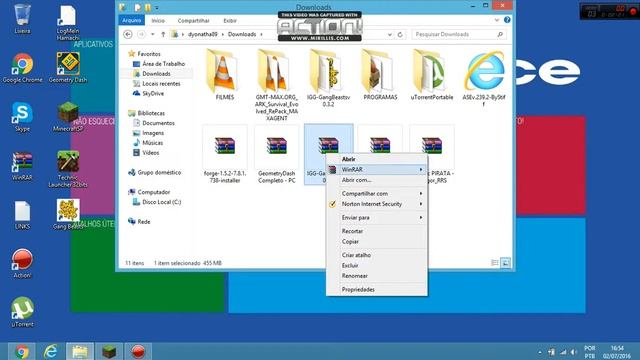
Task: Switch to large icons view button
Action: tap(505, 263)
